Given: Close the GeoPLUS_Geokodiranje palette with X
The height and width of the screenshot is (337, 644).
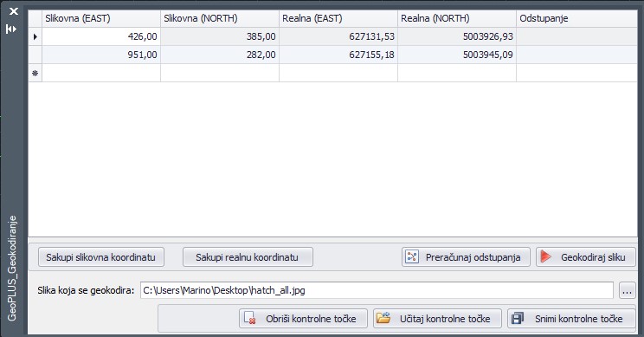Looking at the screenshot, I should [x=14, y=11].
